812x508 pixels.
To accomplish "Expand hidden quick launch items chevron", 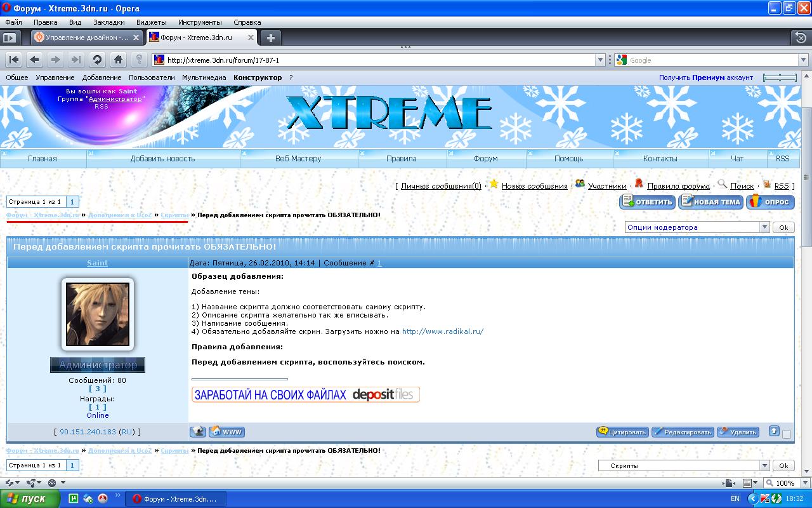I will 117,495.
